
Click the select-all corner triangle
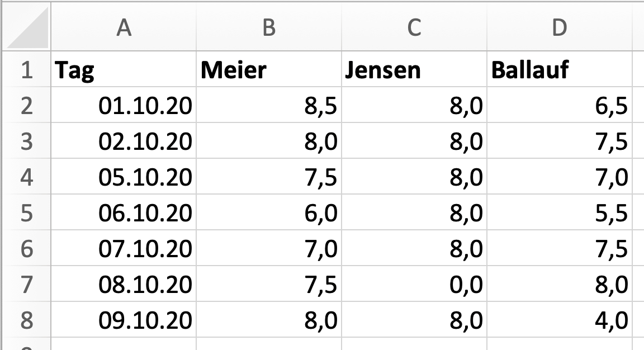pos(27,27)
